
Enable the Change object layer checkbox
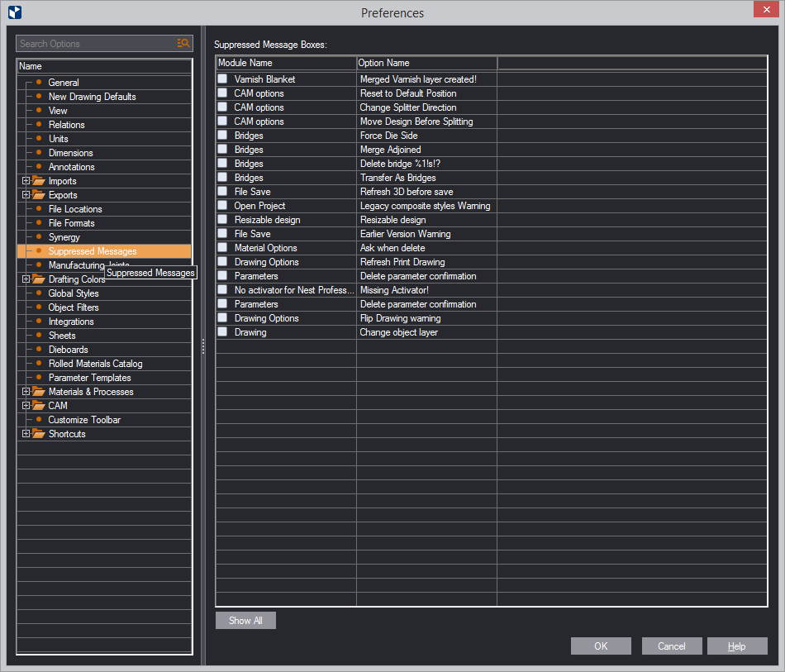point(223,331)
